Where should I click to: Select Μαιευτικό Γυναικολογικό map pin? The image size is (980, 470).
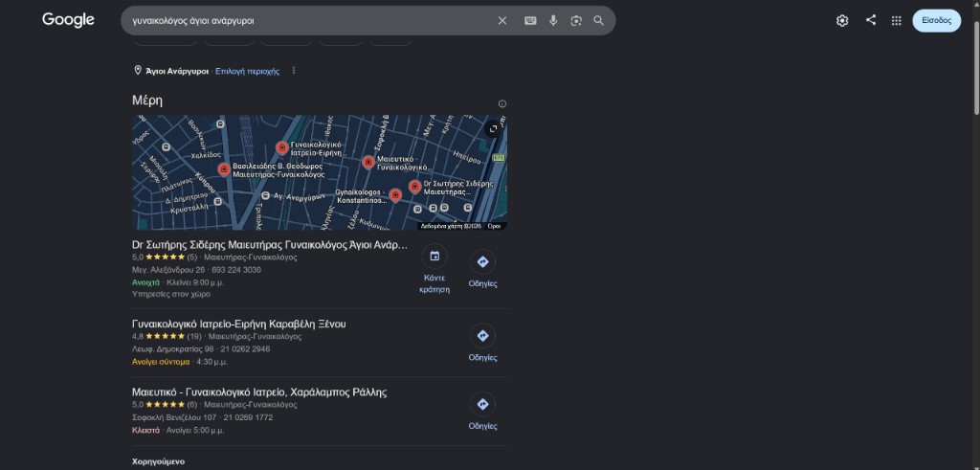(x=368, y=163)
